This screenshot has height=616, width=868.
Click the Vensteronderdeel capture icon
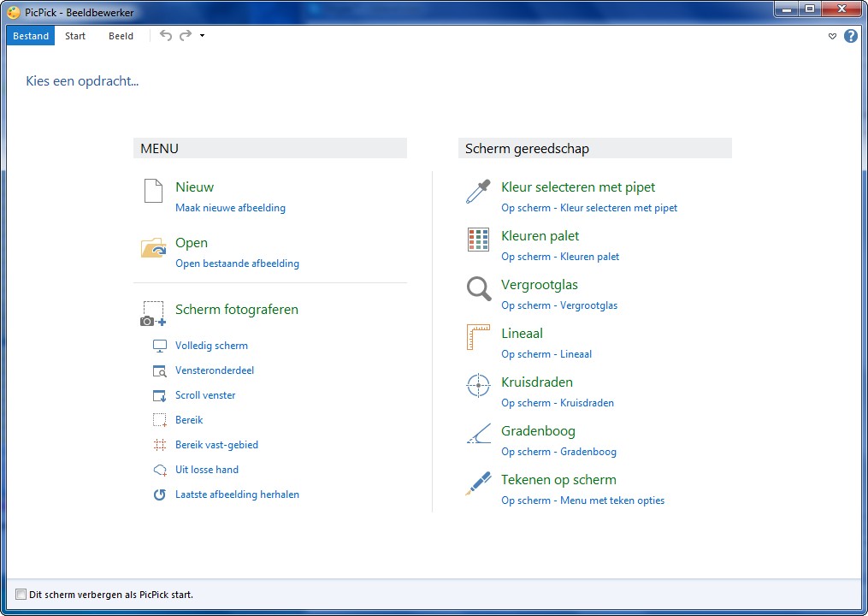159,370
